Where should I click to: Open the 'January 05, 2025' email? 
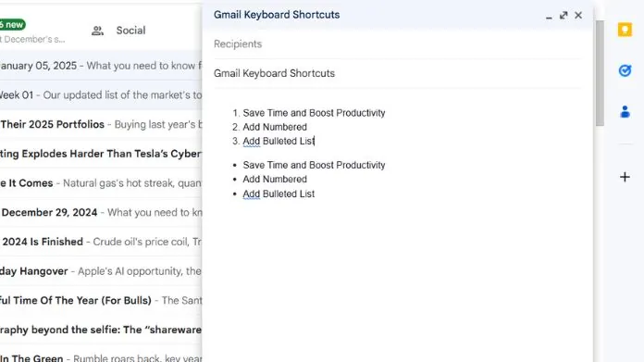point(101,66)
